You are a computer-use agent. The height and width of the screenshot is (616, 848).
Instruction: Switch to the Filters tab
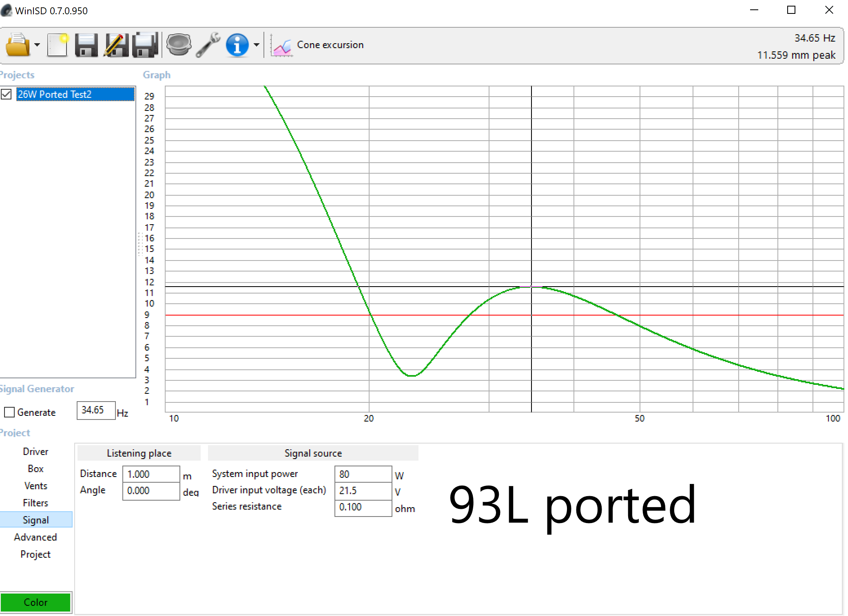35,503
